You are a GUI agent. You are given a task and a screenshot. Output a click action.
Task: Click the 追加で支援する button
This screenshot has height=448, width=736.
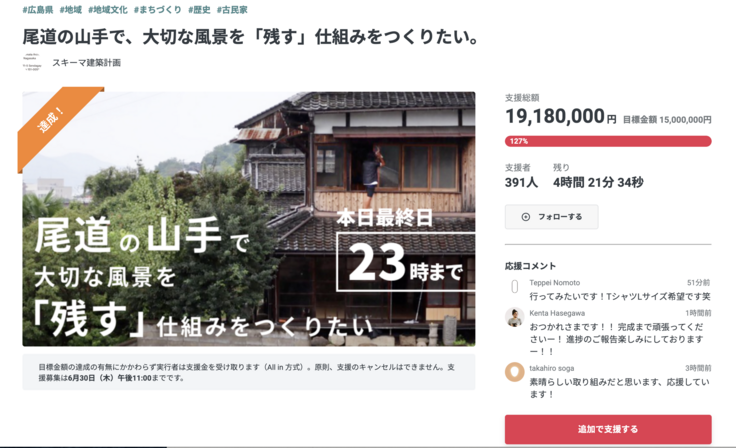pyautogui.click(x=608, y=429)
